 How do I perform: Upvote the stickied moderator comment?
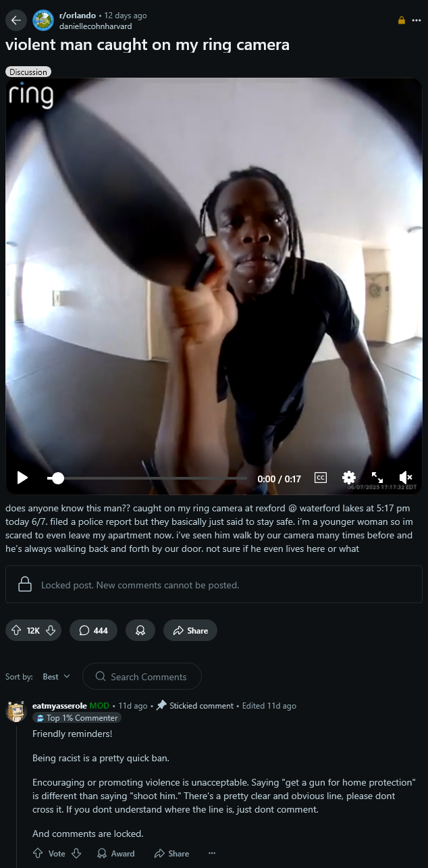pyautogui.click(x=38, y=853)
